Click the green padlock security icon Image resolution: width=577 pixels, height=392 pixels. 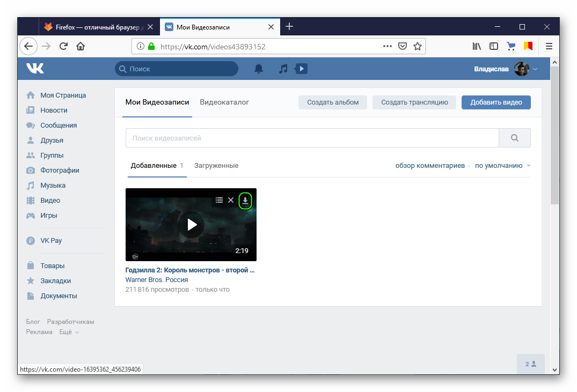tap(151, 46)
